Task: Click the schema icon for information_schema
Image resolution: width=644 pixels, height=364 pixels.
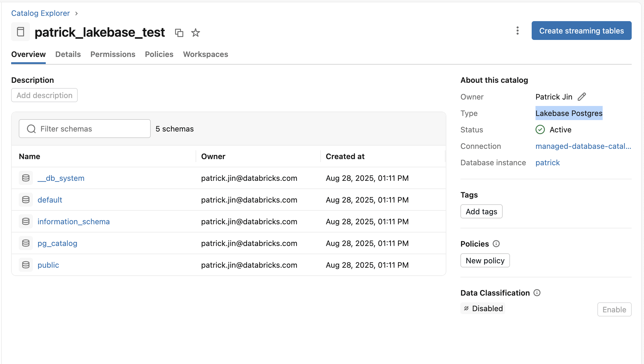Action: point(26,221)
